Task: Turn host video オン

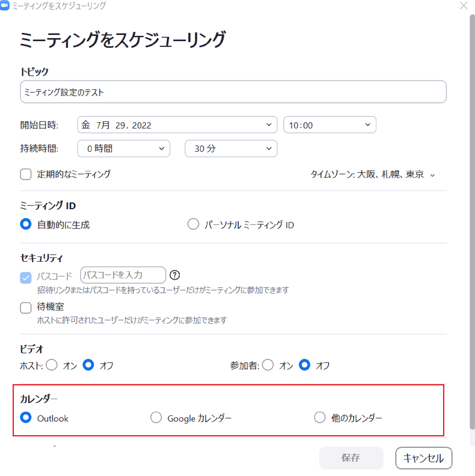Action: tap(52, 365)
